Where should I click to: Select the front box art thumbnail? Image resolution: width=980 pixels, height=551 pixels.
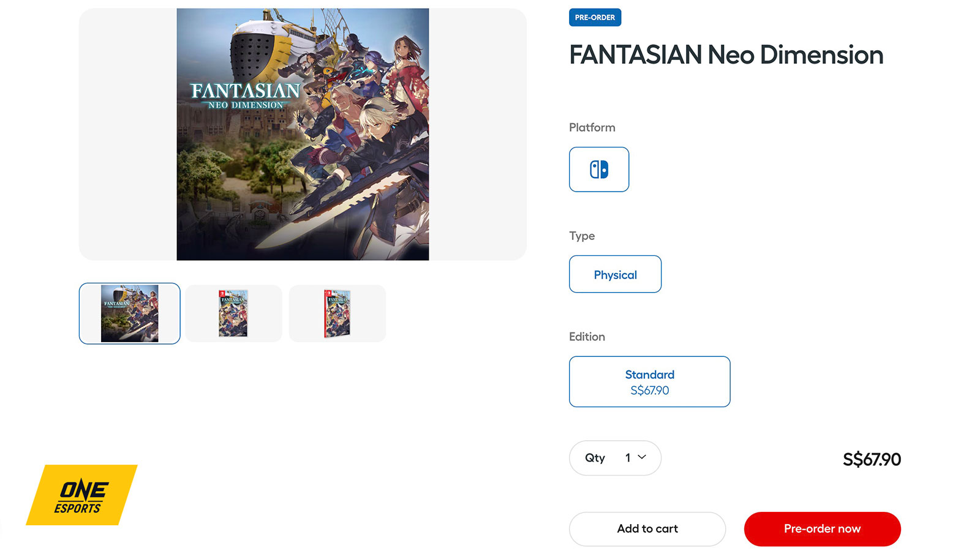pyautogui.click(x=233, y=313)
